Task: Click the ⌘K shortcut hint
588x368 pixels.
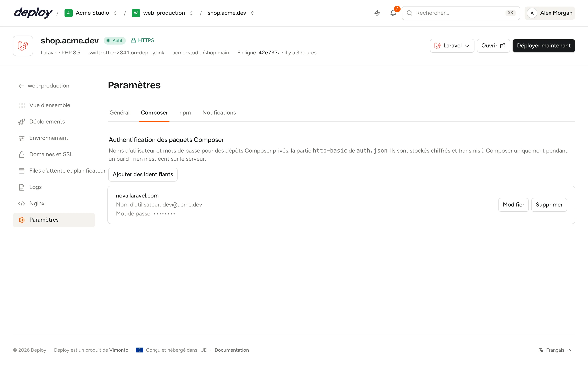Action: 510,13
